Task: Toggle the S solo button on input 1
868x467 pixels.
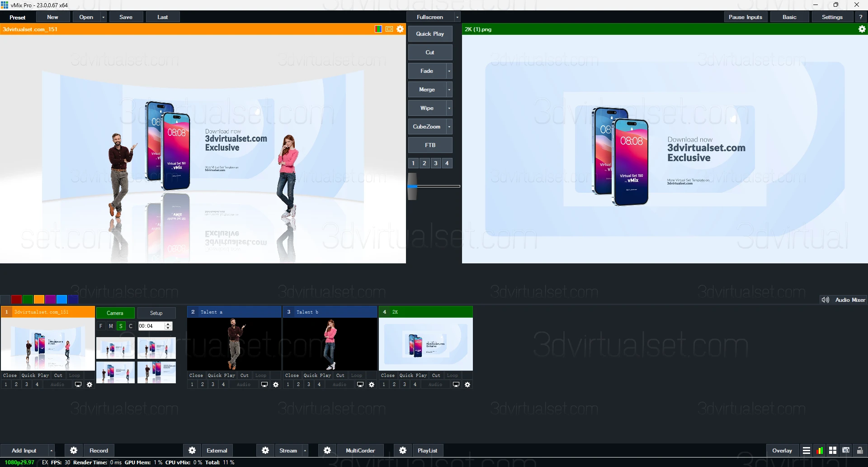Action: click(x=120, y=326)
